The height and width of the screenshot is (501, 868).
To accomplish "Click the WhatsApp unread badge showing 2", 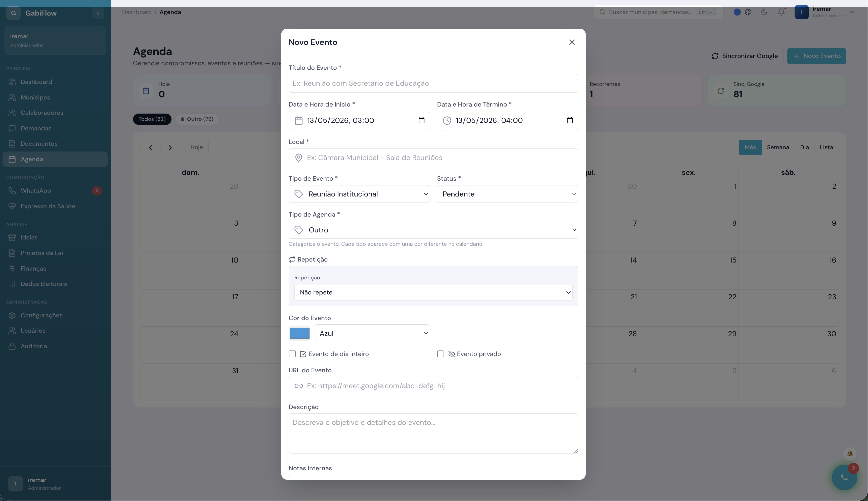I will click(97, 191).
